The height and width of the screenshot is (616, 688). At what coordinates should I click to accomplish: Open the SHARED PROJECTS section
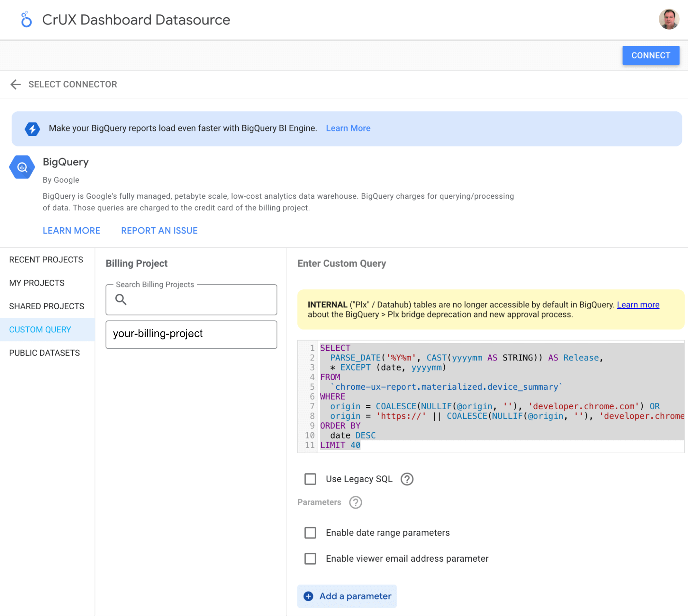46,306
